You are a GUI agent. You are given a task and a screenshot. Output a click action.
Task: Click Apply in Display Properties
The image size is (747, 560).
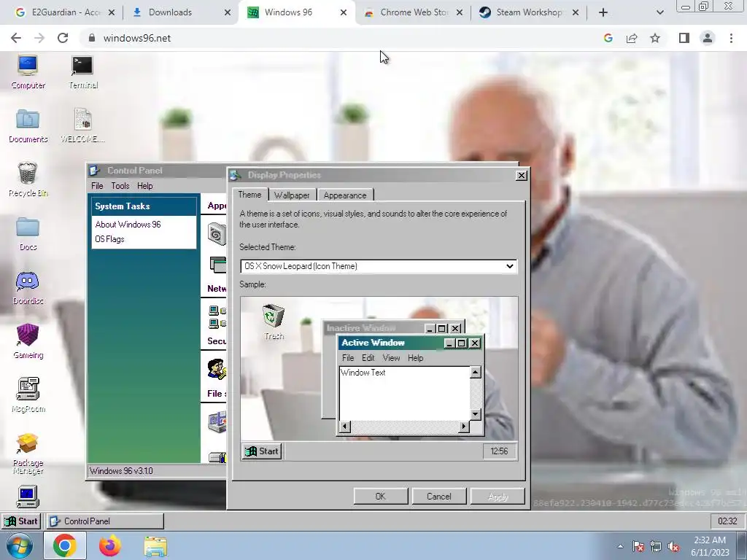[x=498, y=496]
